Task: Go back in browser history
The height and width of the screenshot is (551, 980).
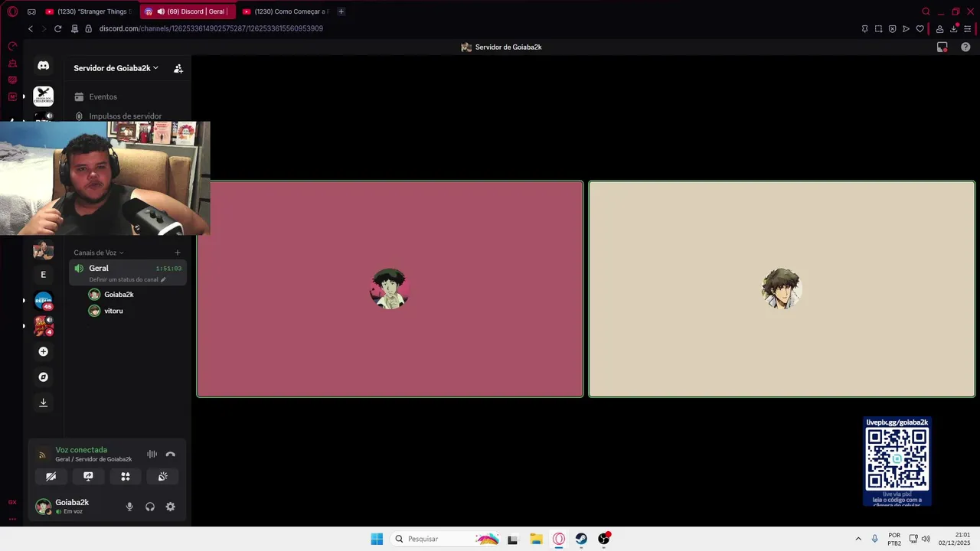Action: (31, 29)
